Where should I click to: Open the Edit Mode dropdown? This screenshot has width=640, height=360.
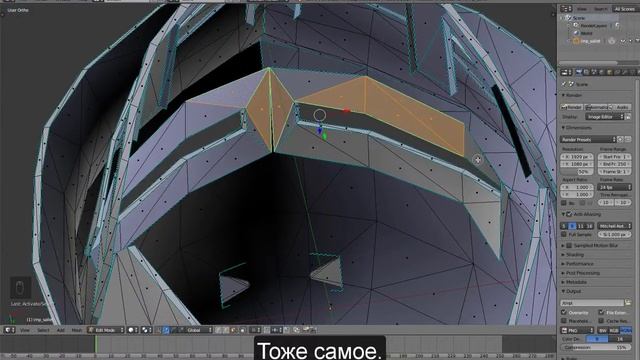106,330
